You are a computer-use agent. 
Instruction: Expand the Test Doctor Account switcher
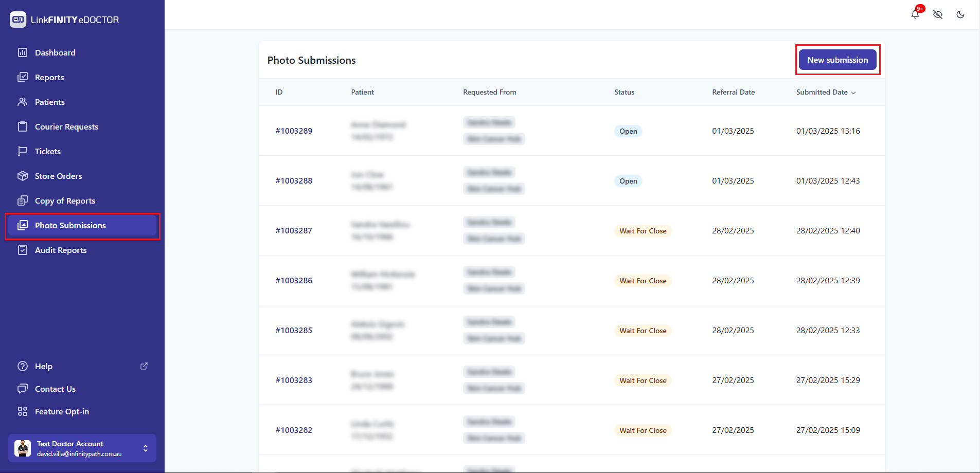(x=146, y=448)
